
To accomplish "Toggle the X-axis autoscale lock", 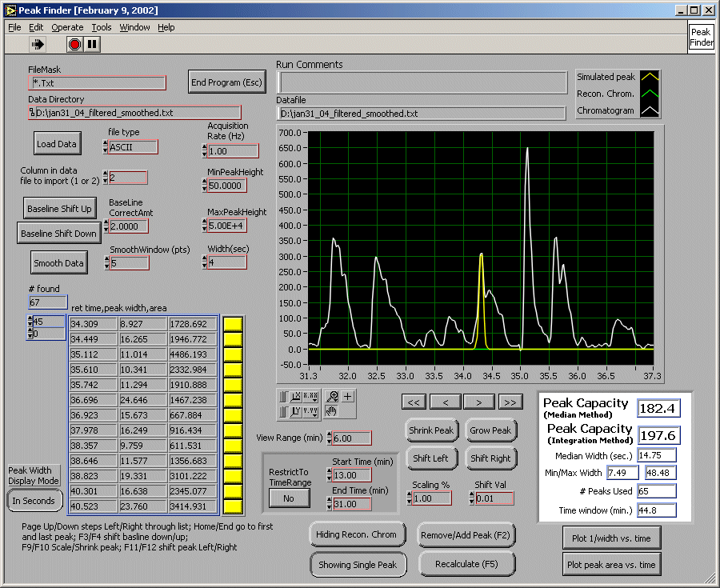I will 283,397.
